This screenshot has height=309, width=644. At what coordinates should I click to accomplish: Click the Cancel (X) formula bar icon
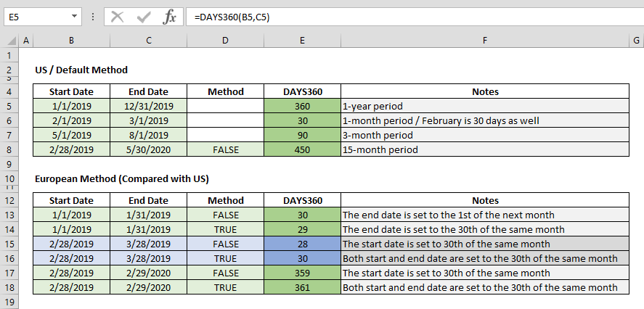pos(118,16)
